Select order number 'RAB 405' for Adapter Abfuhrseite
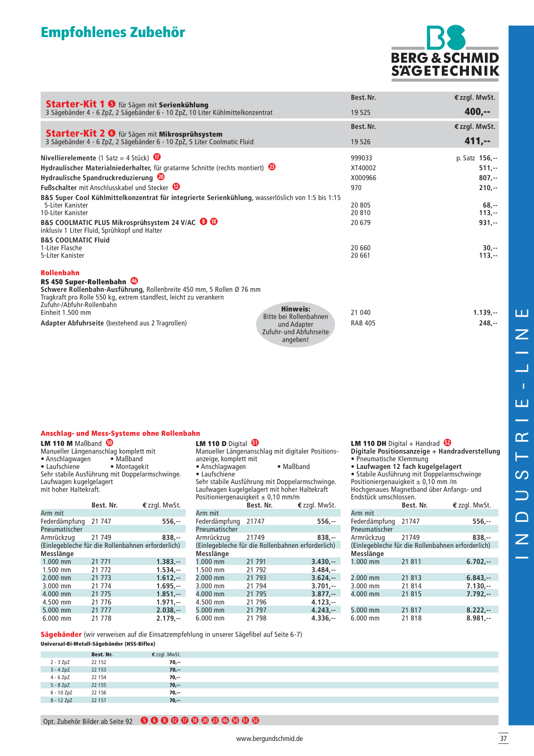Screen dimensions: 534x756 363,323
